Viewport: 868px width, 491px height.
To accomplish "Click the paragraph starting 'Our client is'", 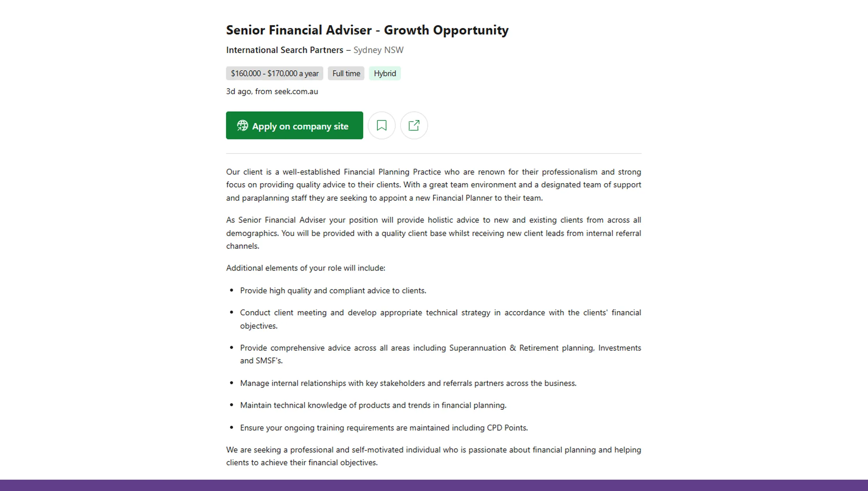I will coord(433,185).
